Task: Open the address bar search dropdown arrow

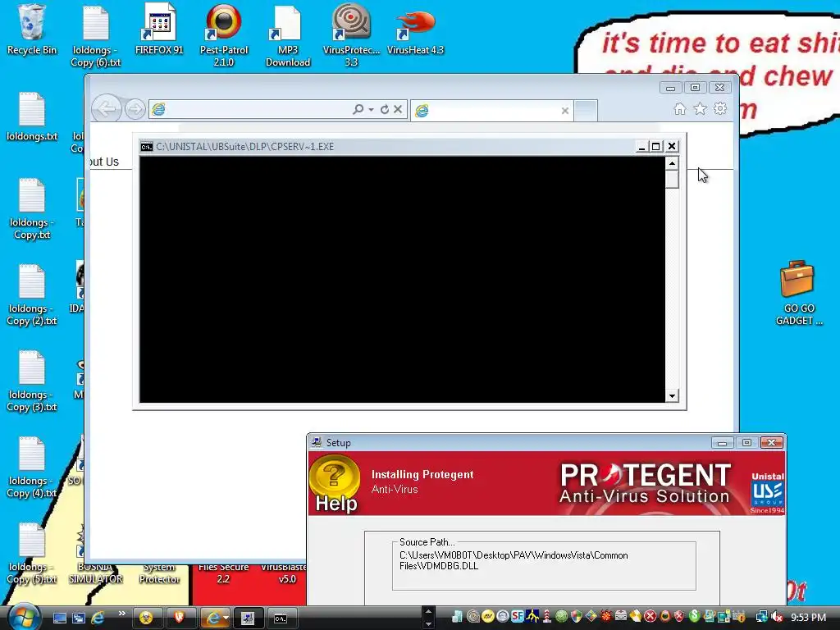Action: coord(371,109)
